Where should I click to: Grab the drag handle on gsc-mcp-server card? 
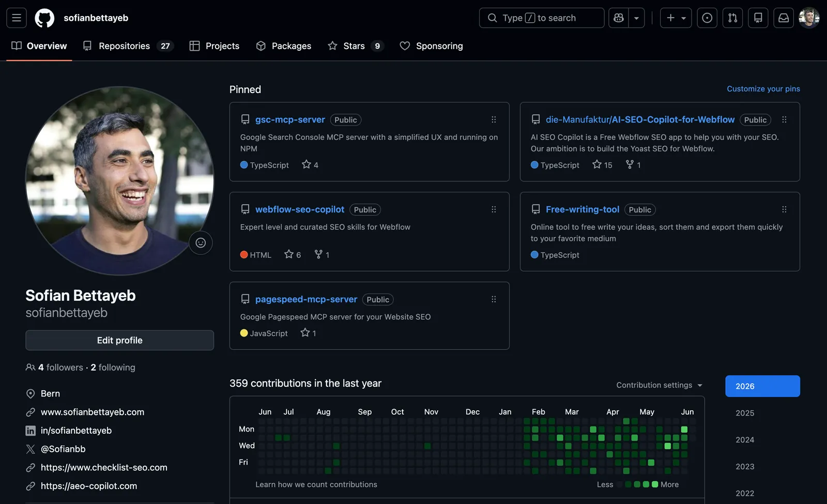click(494, 119)
